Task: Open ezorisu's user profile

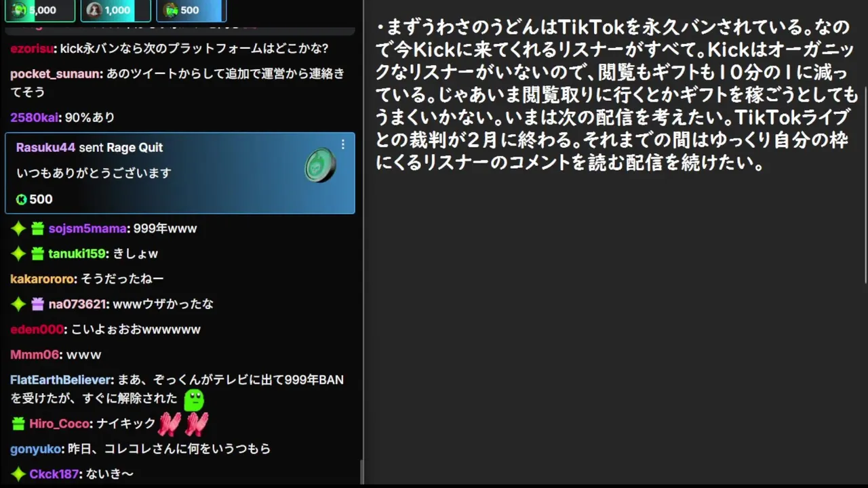Action: (x=32, y=48)
